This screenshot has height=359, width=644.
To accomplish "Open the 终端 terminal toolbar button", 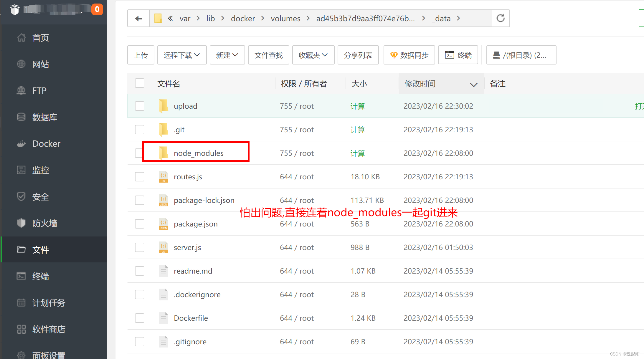I will 458,55.
